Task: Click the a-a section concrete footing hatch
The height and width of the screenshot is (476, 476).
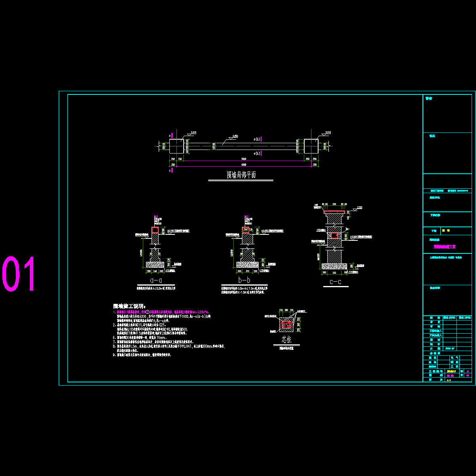Action: tap(155, 264)
